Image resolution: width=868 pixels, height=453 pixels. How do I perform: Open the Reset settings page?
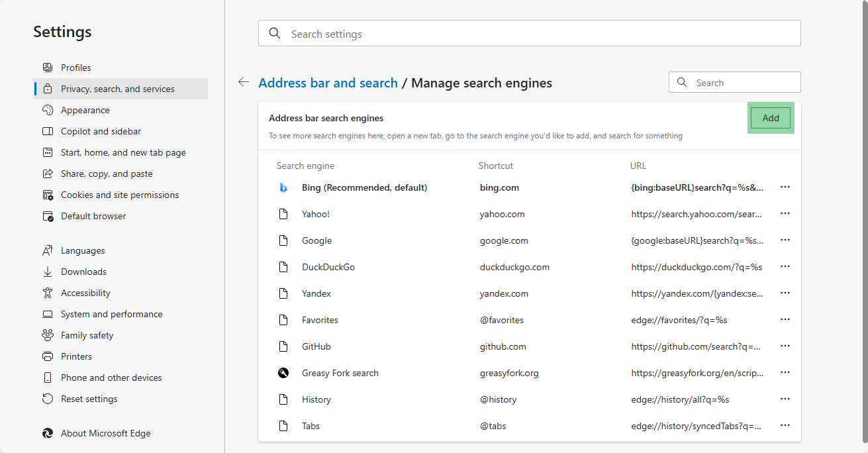[x=89, y=399]
